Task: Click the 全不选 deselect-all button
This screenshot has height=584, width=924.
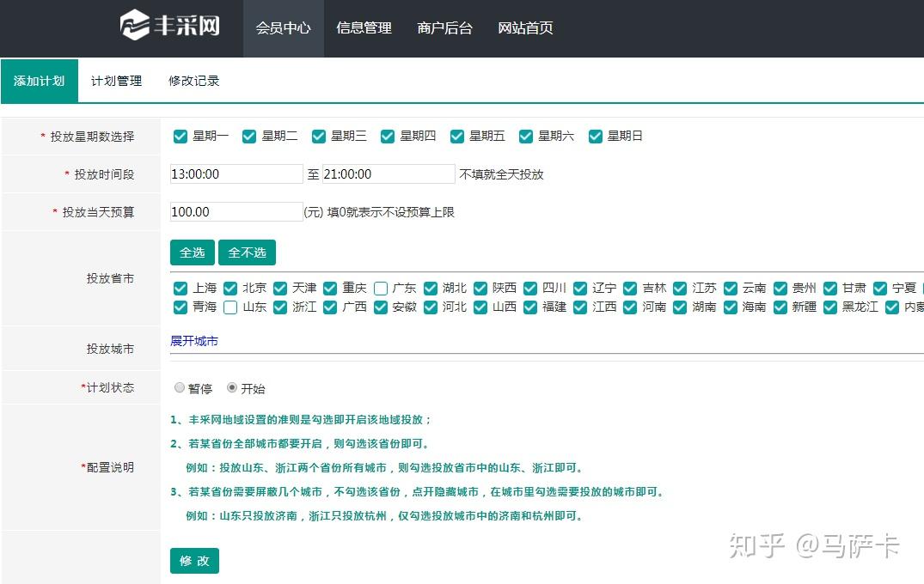Action: point(248,252)
